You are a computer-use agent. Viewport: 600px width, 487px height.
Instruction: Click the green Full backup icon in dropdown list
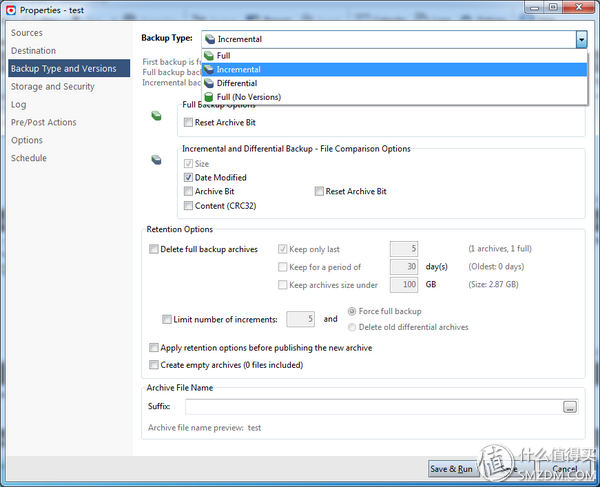[x=209, y=56]
